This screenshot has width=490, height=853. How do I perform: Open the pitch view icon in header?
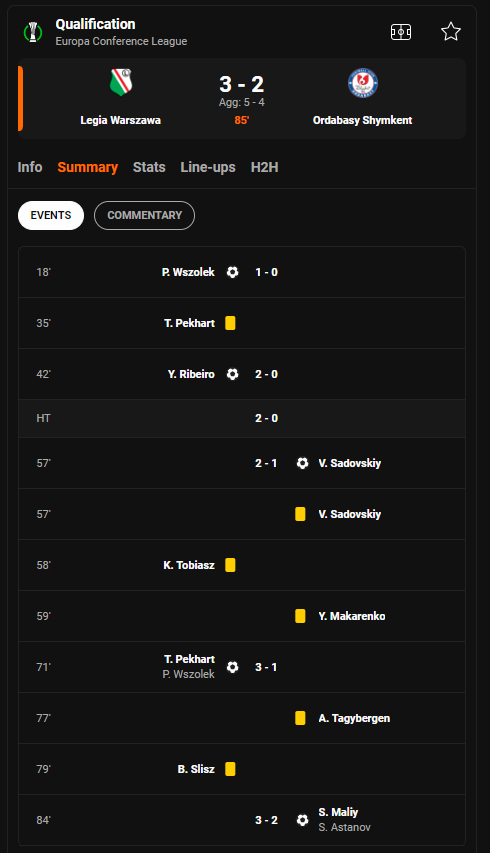click(x=401, y=32)
